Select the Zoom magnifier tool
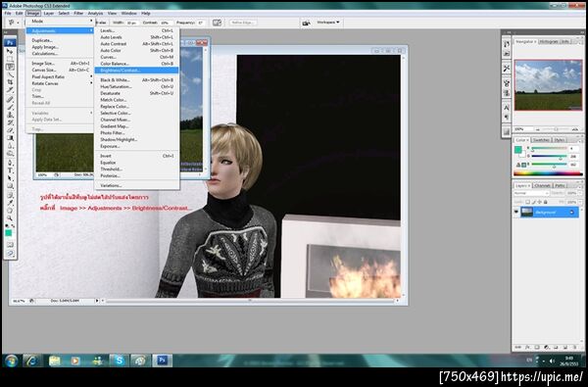 (10, 218)
